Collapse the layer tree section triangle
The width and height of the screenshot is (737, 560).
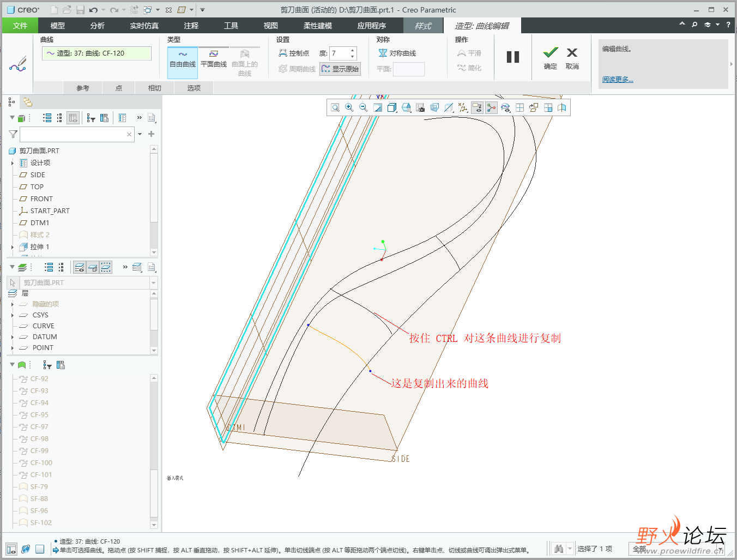click(12, 267)
